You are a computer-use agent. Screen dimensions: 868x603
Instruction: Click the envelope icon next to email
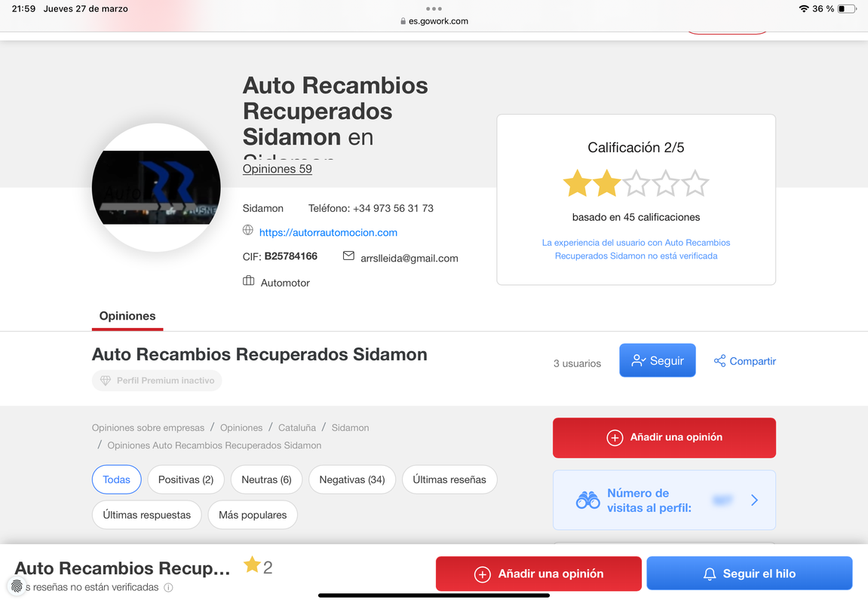[348, 256]
